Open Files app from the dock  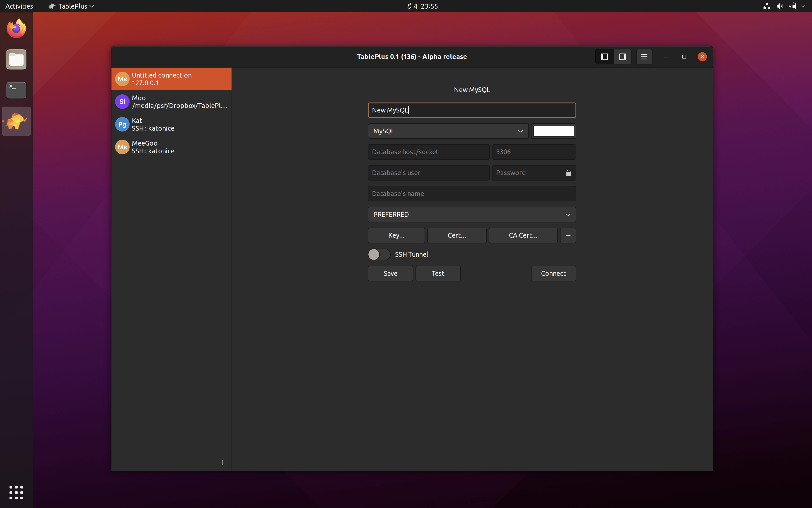pos(16,59)
